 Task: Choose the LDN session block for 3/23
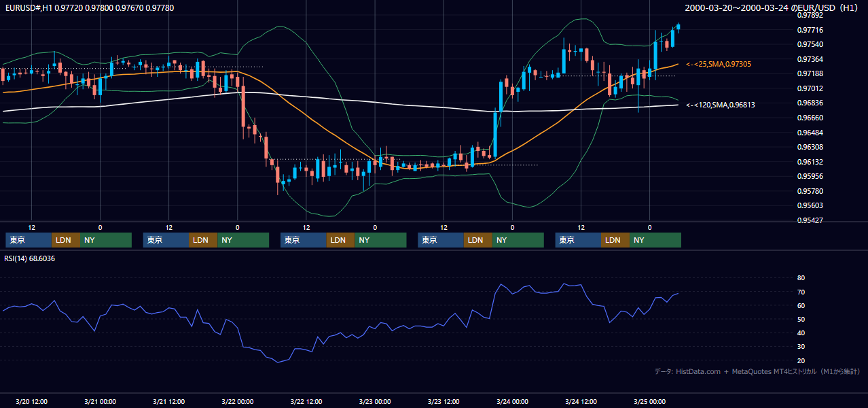[x=478, y=240]
